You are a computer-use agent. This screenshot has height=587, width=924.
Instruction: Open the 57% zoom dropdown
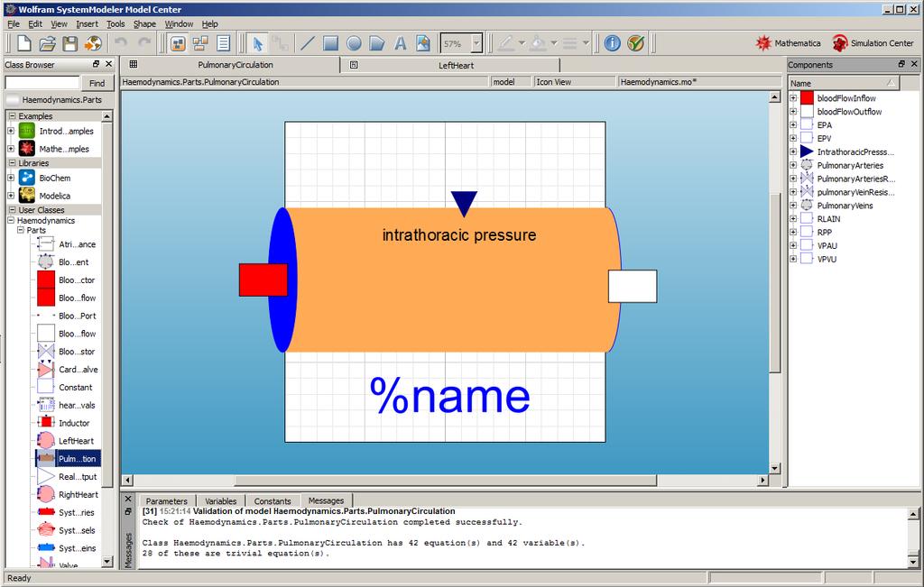point(476,43)
